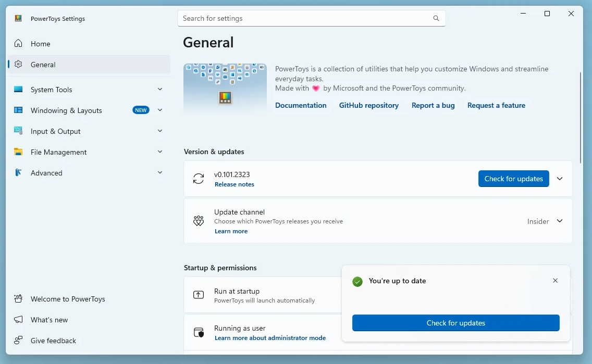
Task: Select General in the sidebar
Action: [89, 64]
